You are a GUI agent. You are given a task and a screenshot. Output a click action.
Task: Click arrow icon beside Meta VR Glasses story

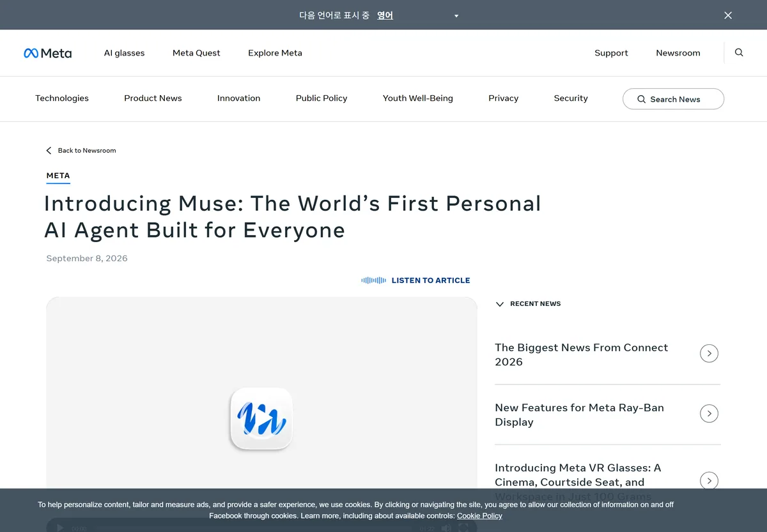709,480
